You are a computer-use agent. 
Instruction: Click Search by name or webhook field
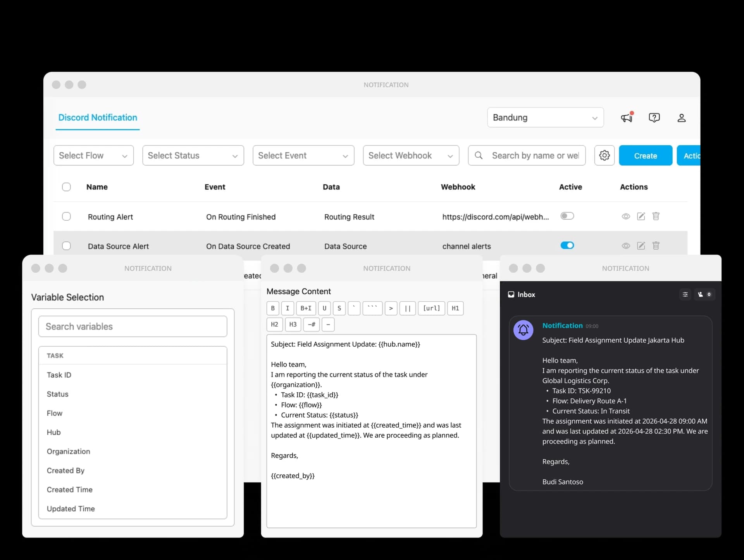pyautogui.click(x=527, y=155)
